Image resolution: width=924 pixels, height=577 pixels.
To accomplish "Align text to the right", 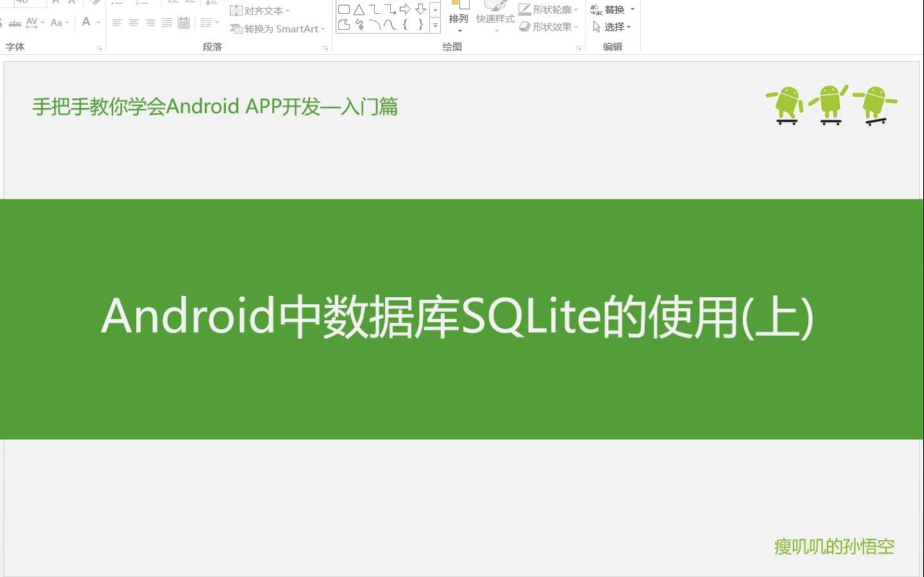I will coord(150,23).
